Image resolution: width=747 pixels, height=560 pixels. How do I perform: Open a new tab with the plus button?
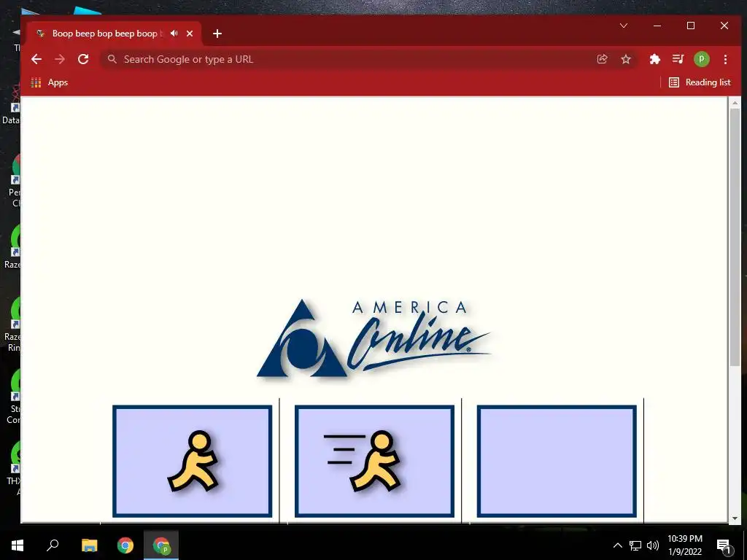pyautogui.click(x=217, y=34)
